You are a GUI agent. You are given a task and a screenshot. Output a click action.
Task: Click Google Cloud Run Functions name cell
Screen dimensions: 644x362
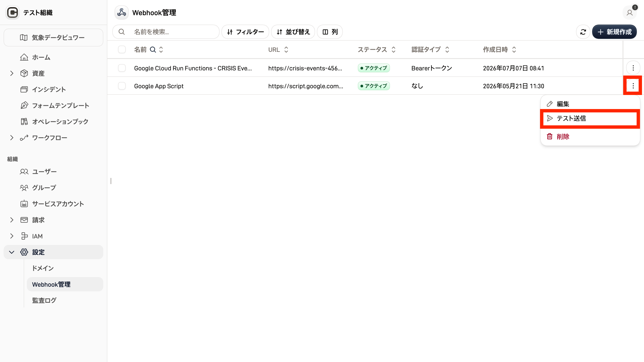coord(193,68)
